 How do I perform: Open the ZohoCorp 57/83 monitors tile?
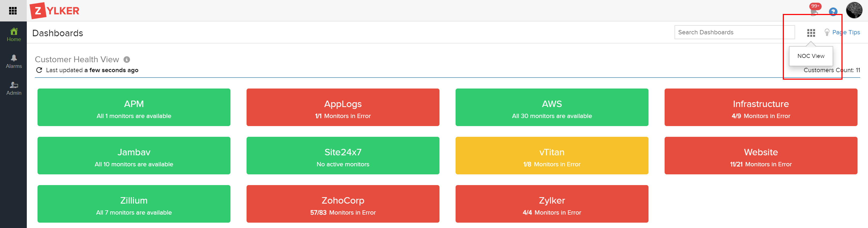343,204
